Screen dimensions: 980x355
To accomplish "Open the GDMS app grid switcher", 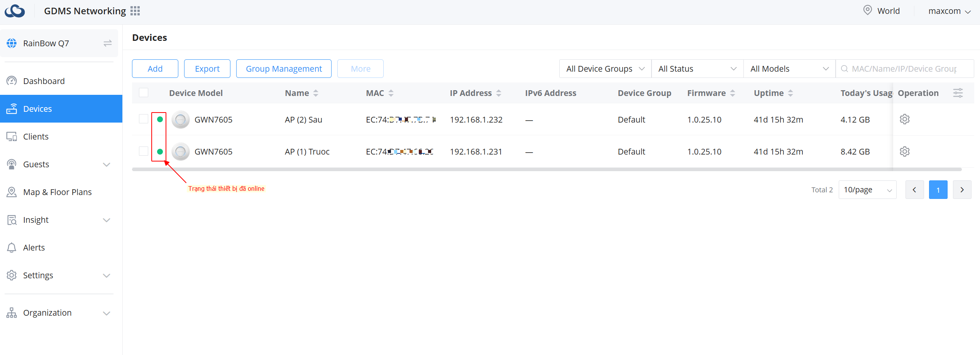I will click(135, 11).
